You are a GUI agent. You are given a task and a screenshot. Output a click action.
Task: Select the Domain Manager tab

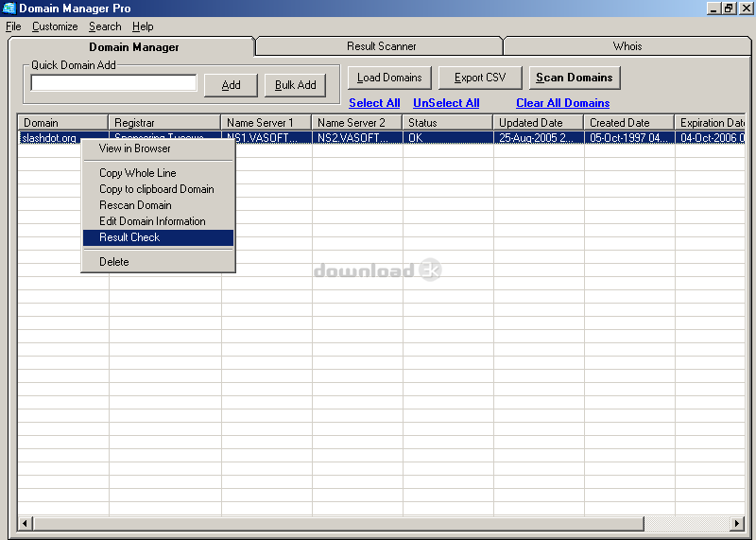click(x=133, y=46)
